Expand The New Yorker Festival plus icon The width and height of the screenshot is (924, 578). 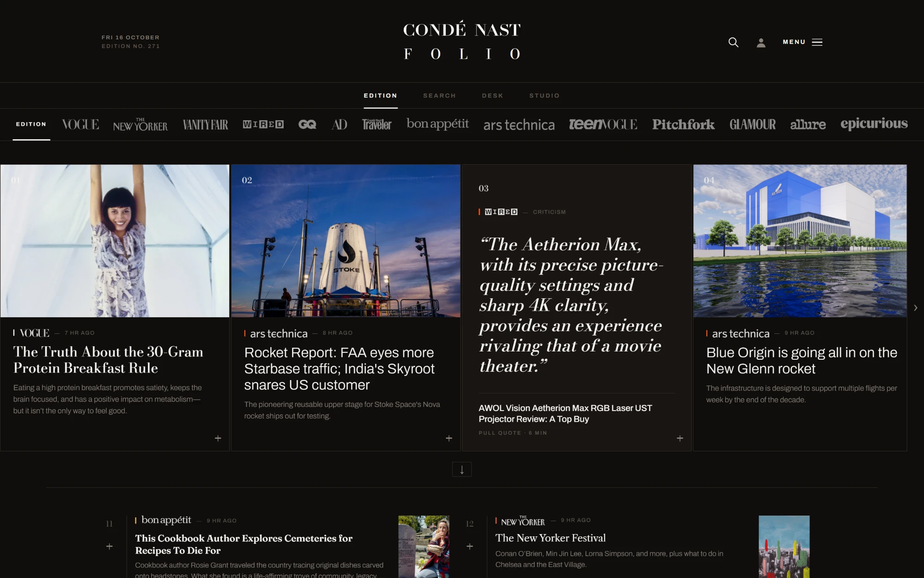click(x=470, y=547)
